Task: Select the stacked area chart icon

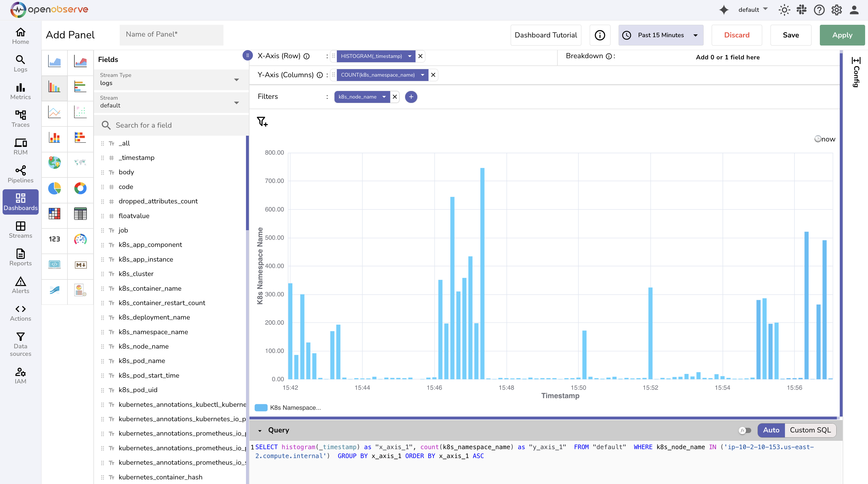Action: [x=80, y=62]
